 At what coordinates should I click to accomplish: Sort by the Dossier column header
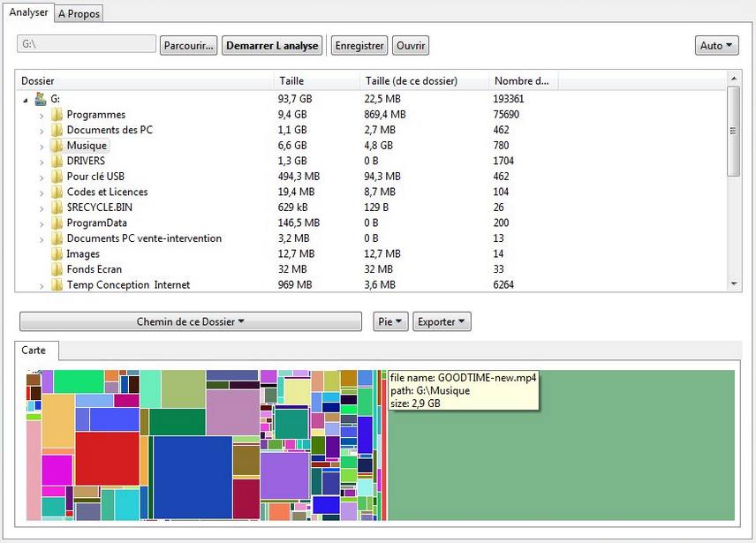[x=145, y=81]
